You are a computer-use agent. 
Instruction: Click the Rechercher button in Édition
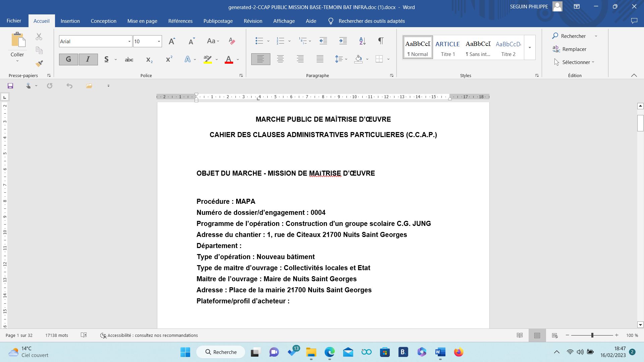point(569,36)
